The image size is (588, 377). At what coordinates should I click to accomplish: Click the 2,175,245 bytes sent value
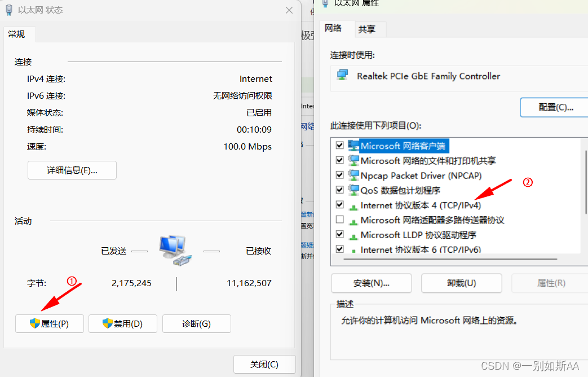[x=131, y=283]
